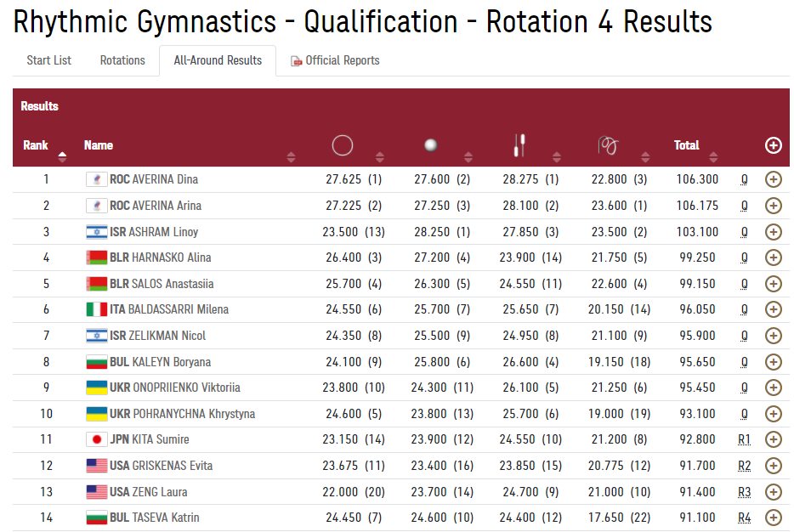Sort by hoop apparatus icon

(342, 146)
